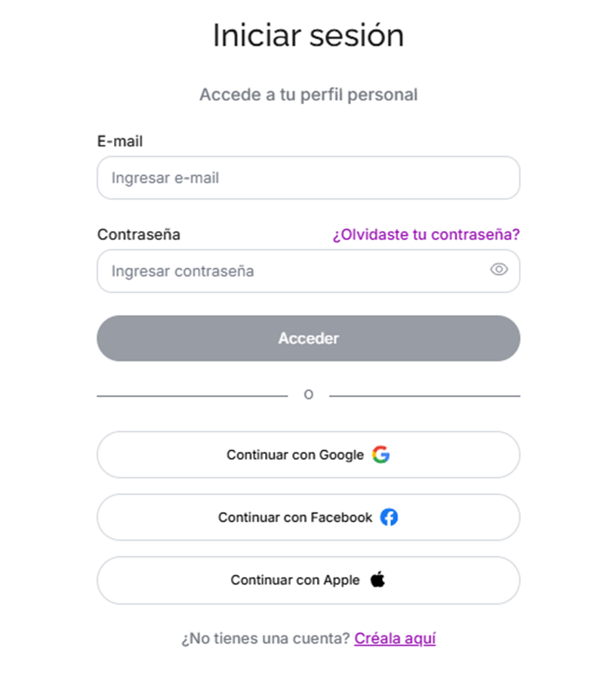
Task: Click the Apple logo icon
Action: coord(377,579)
